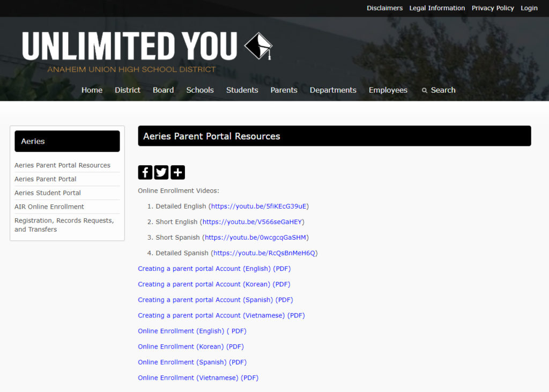Go to Home menu

tap(92, 90)
